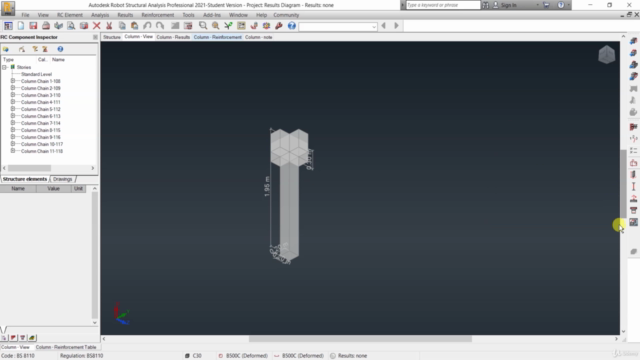Click the Name column header in properties table
The width and height of the screenshot is (640, 360).
click(18, 189)
